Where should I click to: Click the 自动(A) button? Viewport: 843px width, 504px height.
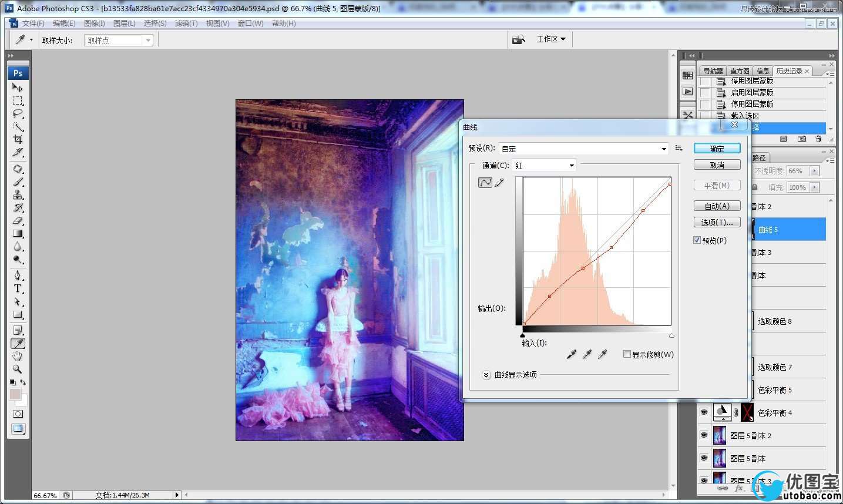[x=717, y=206]
